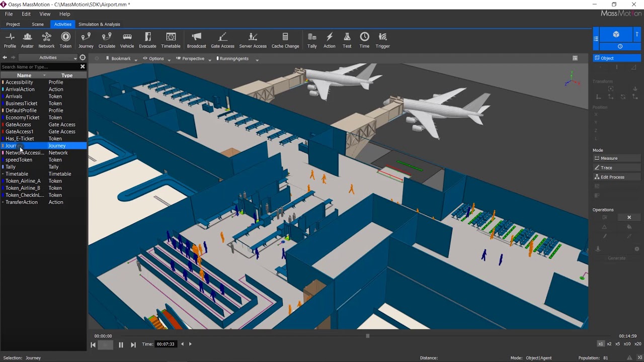This screenshot has height=362, width=644.
Task: Open the File menu
Action: 9,14
